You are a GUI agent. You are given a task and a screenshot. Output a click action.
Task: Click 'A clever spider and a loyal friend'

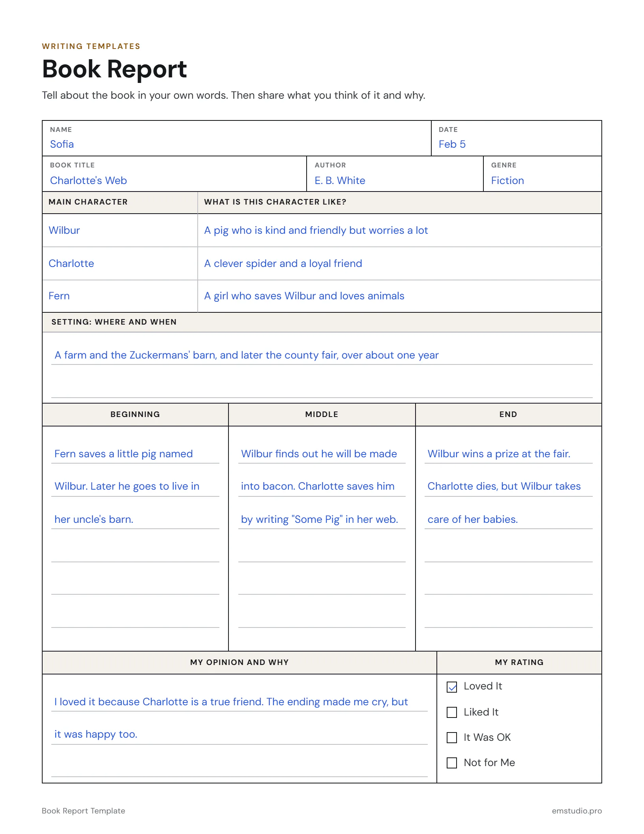tap(400, 263)
